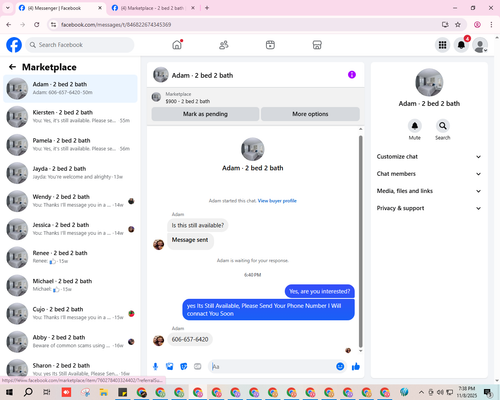500x400 pixels.
Task: Go back in browser history
Action: click(x=9, y=24)
